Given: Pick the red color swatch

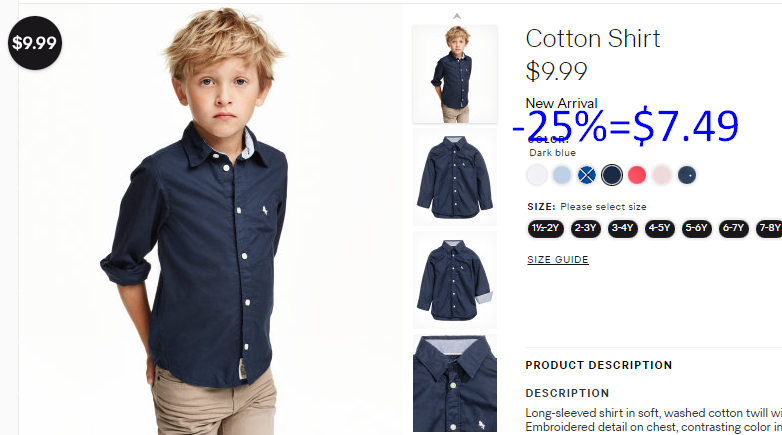Looking at the screenshot, I should pos(637,175).
